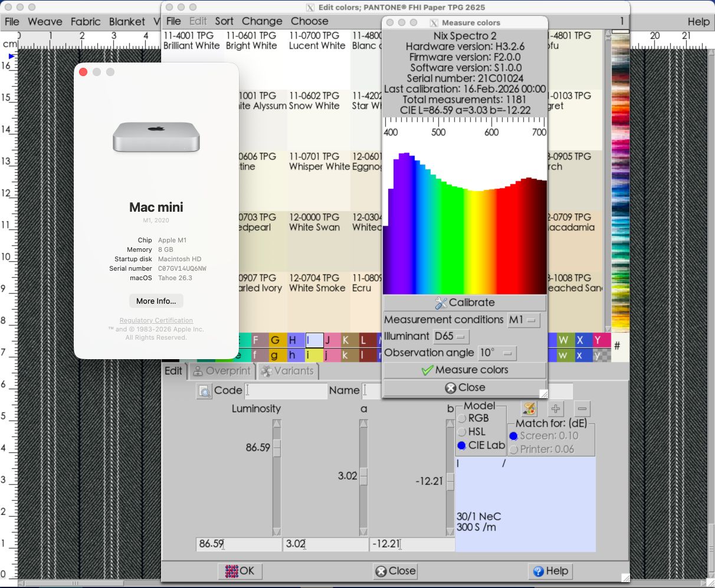The image size is (715, 588).
Task: Select the HSL color model
Action: click(463, 432)
